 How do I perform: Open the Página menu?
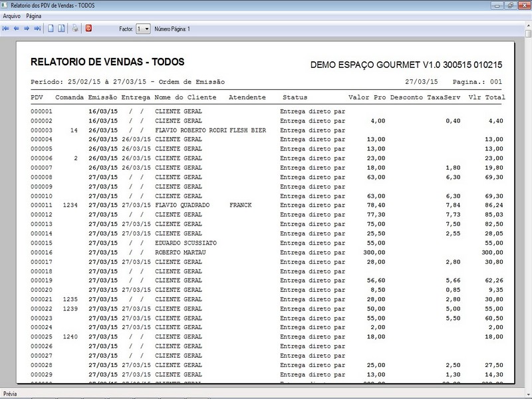point(34,15)
